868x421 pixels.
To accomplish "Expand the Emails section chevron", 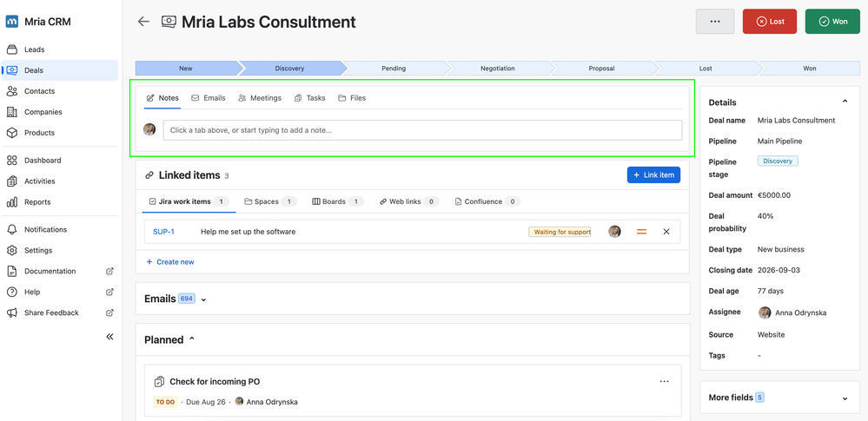I will (203, 299).
